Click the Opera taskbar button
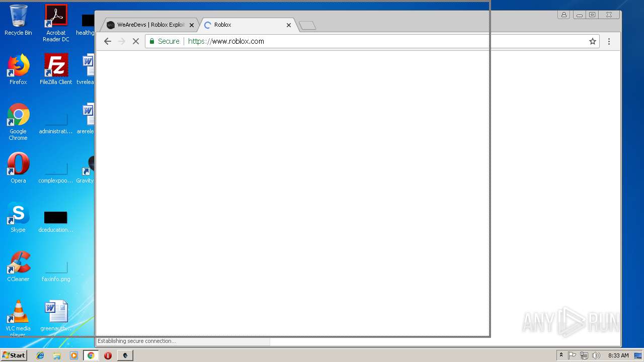This screenshot has height=362, width=644. pyautogui.click(x=108, y=355)
